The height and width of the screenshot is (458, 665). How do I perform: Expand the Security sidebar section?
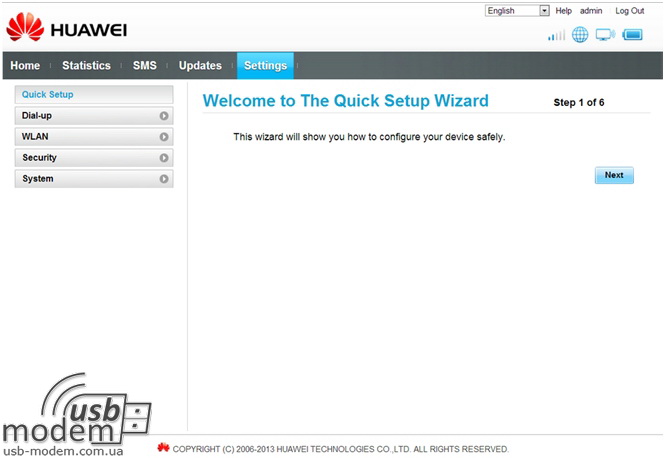(94, 158)
